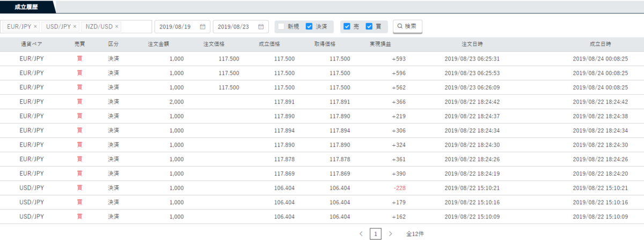The image size is (644, 240).
Task: Click executed price 117.894
Action: (284, 131)
